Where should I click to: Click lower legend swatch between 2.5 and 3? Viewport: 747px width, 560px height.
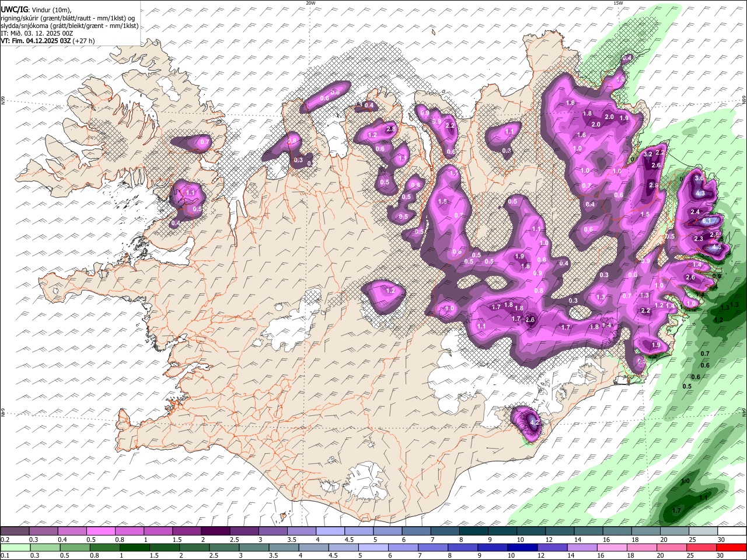pyautogui.click(x=224, y=547)
